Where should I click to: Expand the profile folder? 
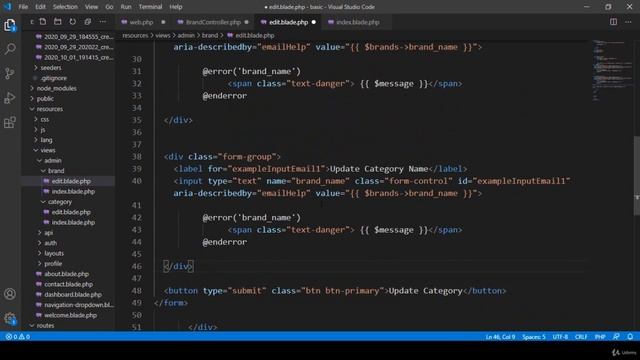tap(53, 264)
